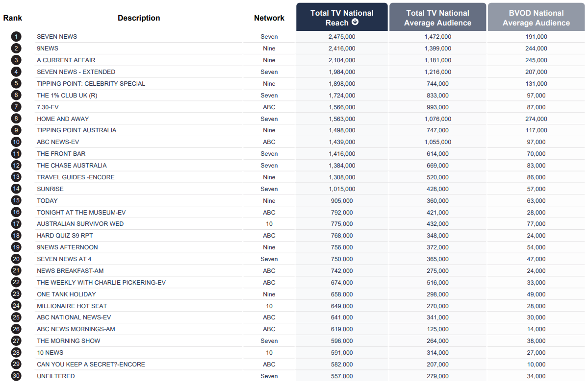Click the rank 17 circle badge
588x389 pixels.
pos(17,224)
